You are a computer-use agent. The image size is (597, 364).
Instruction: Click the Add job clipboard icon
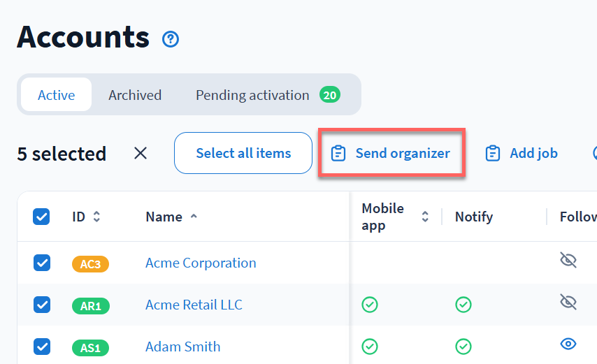pos(493,153)
